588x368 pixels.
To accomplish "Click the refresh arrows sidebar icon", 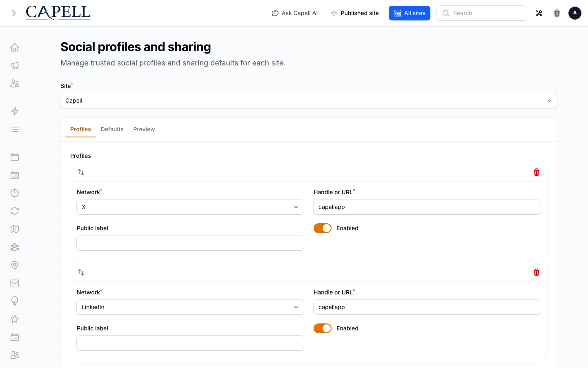I will (x=15, y=211).
